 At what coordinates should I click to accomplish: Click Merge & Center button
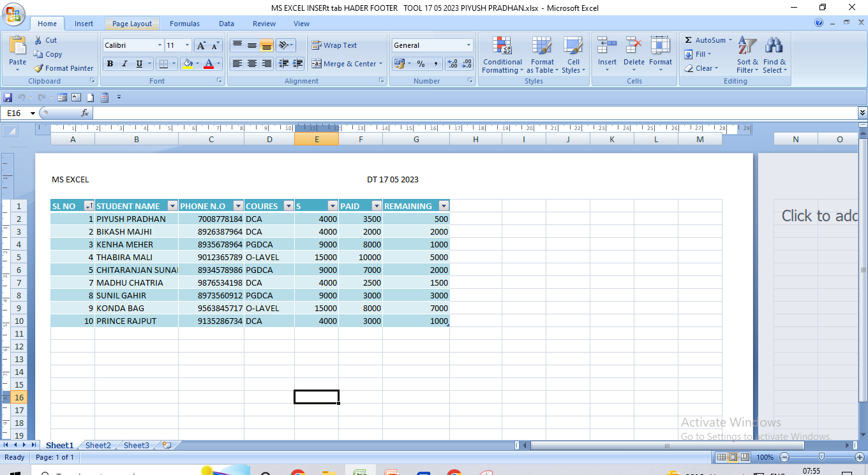347,64
